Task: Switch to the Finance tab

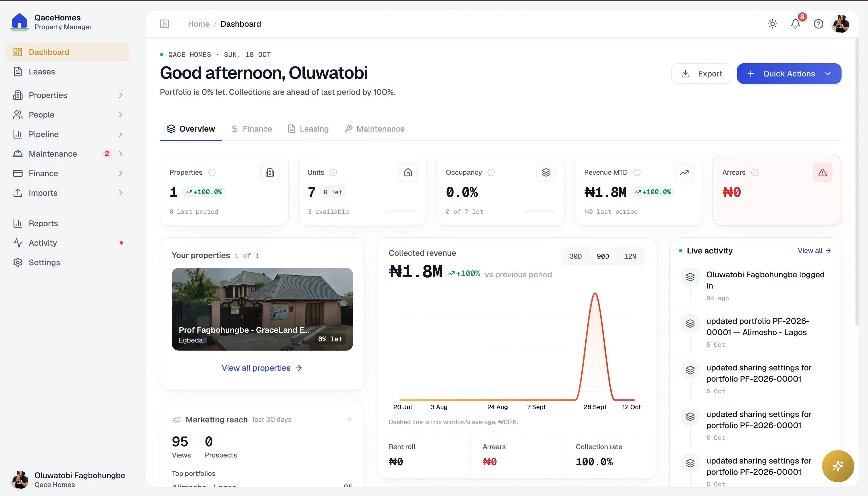Action: (x=252, y=129)
